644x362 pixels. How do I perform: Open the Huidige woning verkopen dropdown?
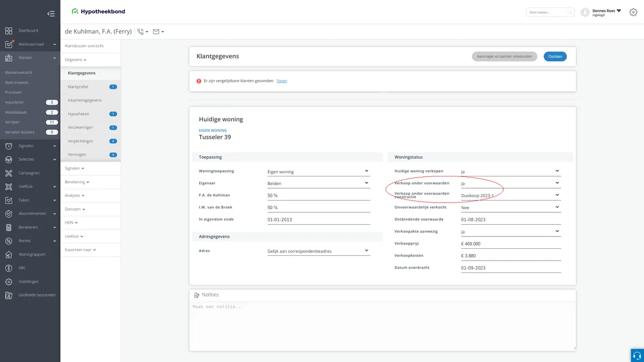tap(510, 172)
